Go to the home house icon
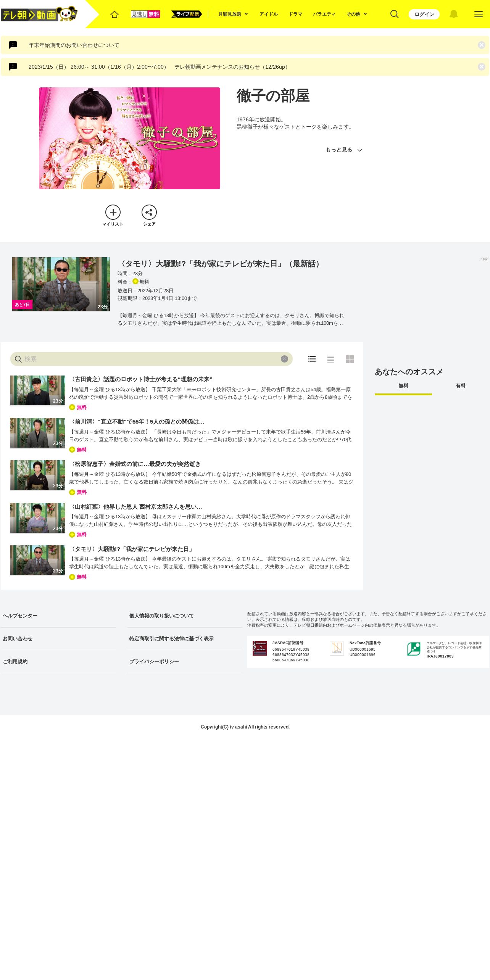 tap(114, 14)
